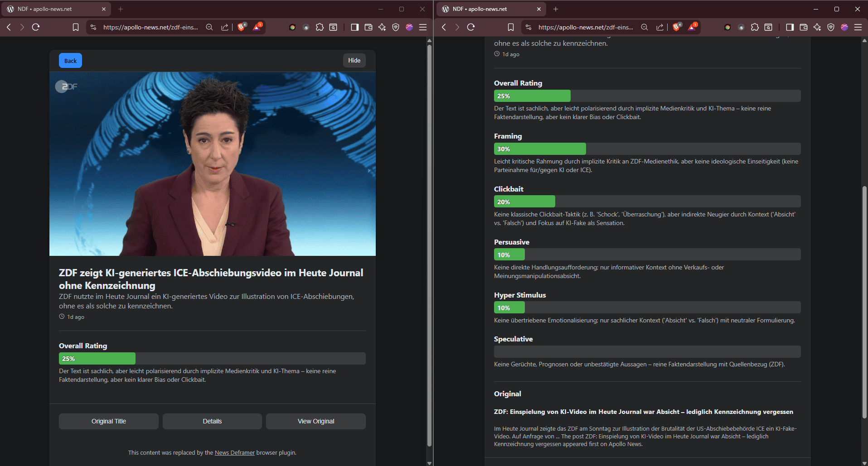This screenshot has height=466, width=868.
Task: Bookmark this page in the left window
Action: (x=76, y=27)
